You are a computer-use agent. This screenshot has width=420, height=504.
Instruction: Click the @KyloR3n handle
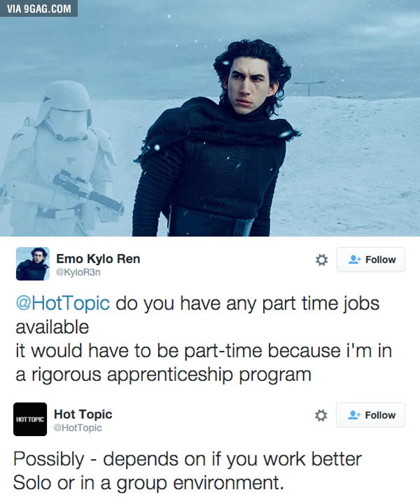click(78, 272)
